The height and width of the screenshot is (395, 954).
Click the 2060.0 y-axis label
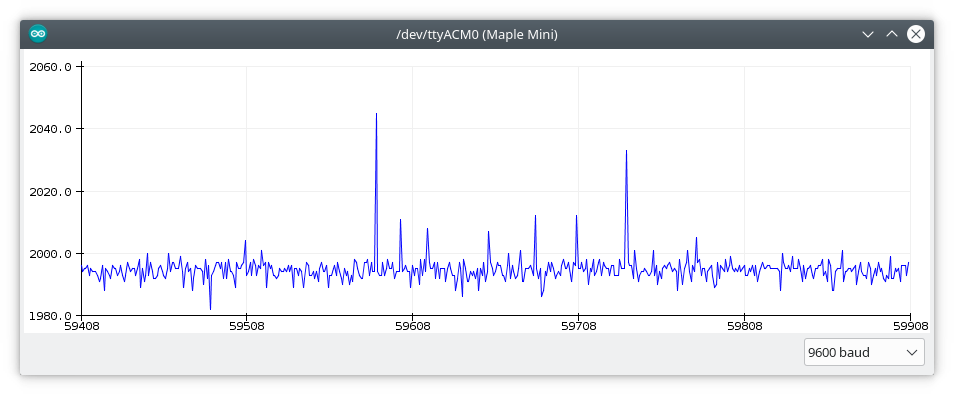50,66
